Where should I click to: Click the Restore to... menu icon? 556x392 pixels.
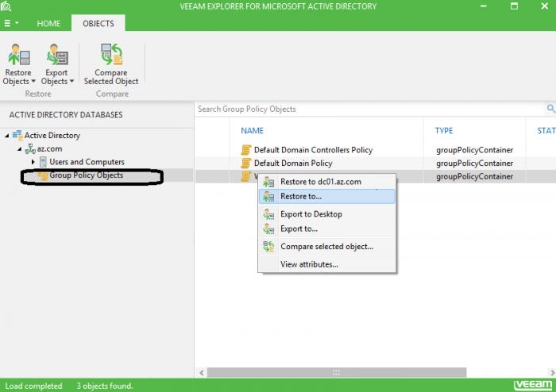coord(268,197)
